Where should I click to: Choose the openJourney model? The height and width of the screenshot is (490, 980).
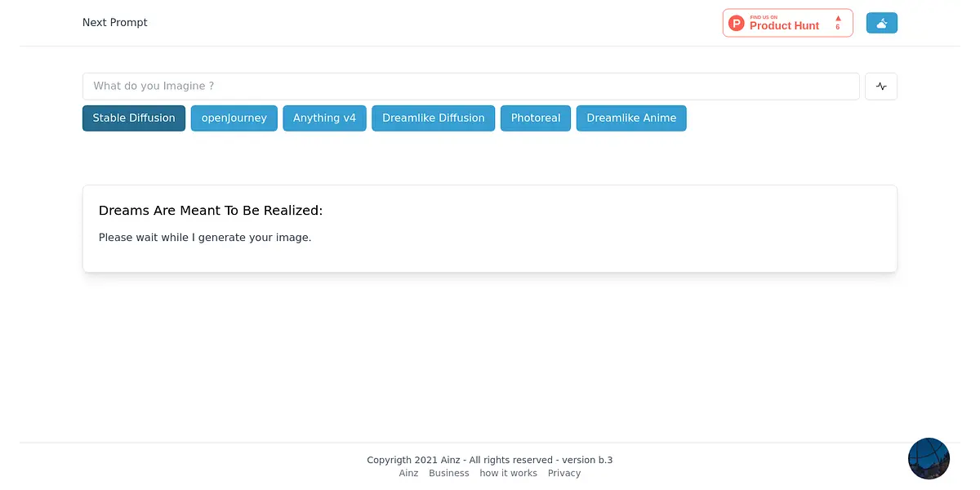tap(234, 118)
